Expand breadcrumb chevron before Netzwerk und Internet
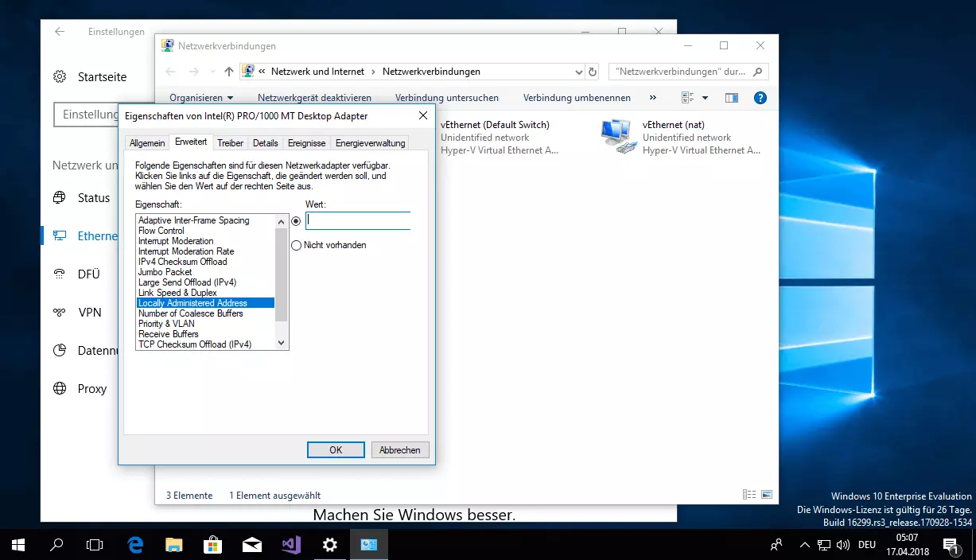The width and height of the screenshot is (976, 560). click(x=262, y=72)
